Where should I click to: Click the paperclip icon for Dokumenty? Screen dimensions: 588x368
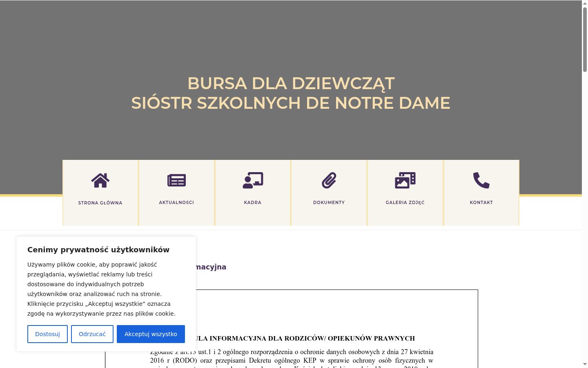tap(329, 180)
